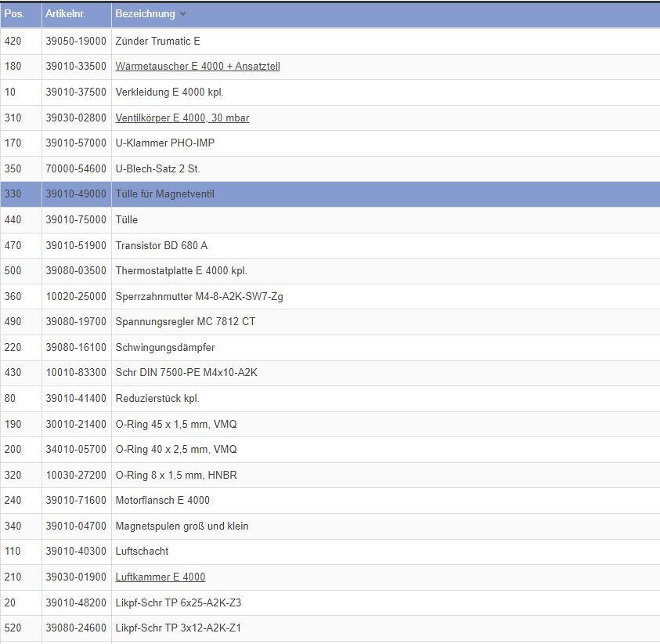Sort table by Pos. column header
Image resolution: width=660 pixels, height=644 pixels.
coord(14,14)
